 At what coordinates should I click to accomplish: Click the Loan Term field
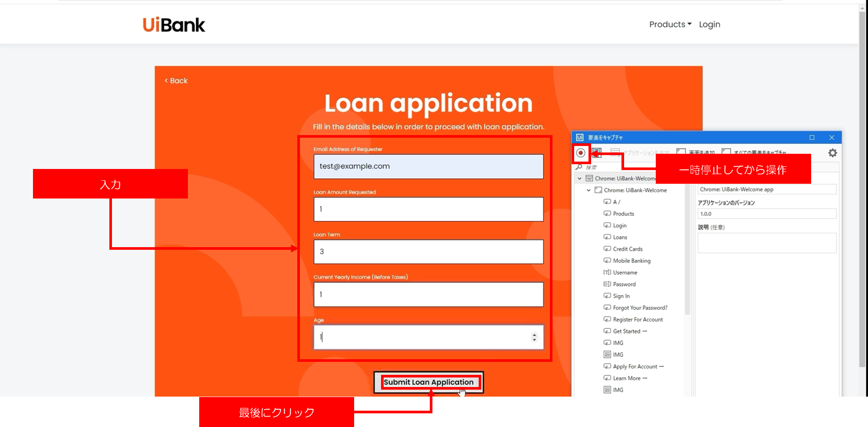(428, 252)
